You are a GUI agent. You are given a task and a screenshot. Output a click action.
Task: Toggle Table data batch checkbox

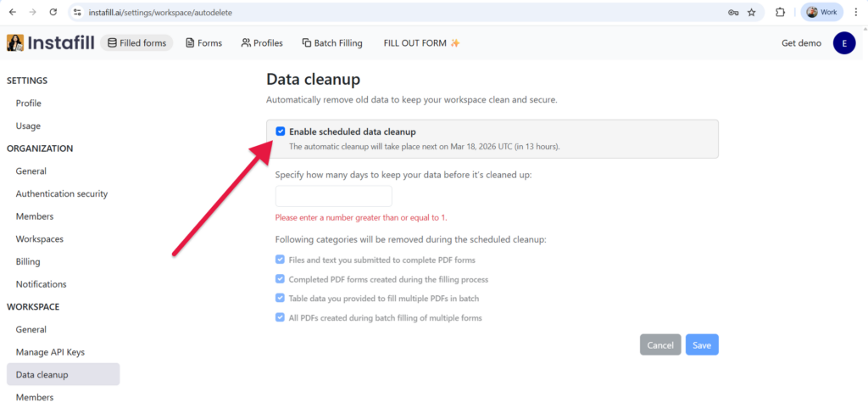click(x=281, y=298)
